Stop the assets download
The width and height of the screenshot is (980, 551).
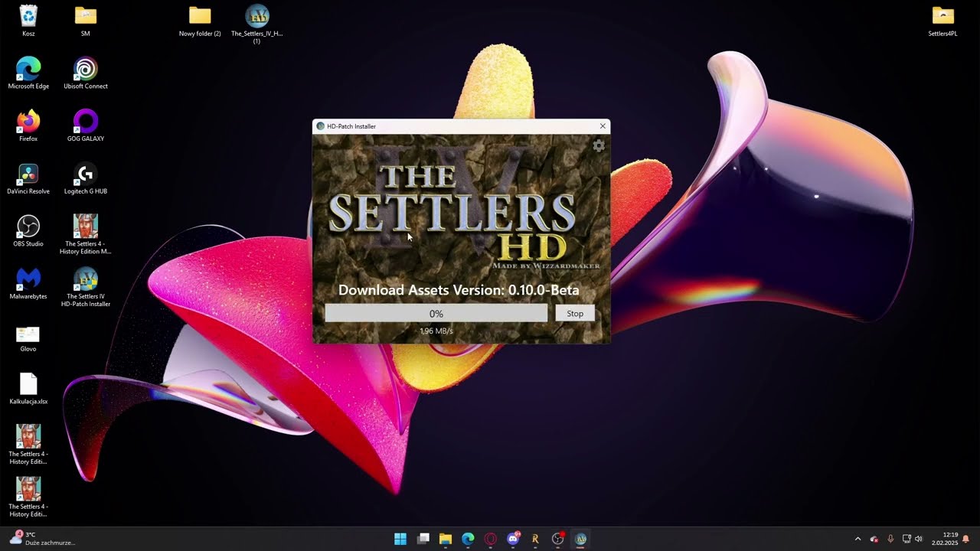[574, 314]
